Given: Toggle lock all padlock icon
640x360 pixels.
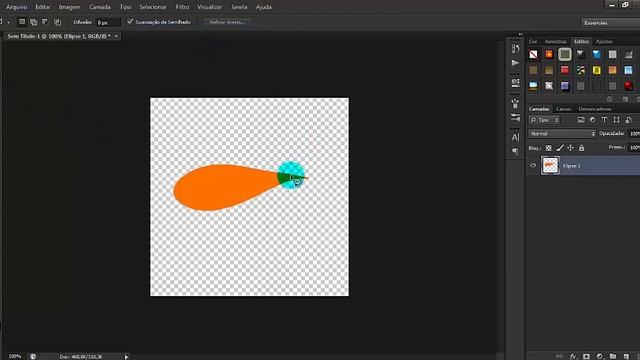Looking at the screenshot, I should (x=582, y=148).
